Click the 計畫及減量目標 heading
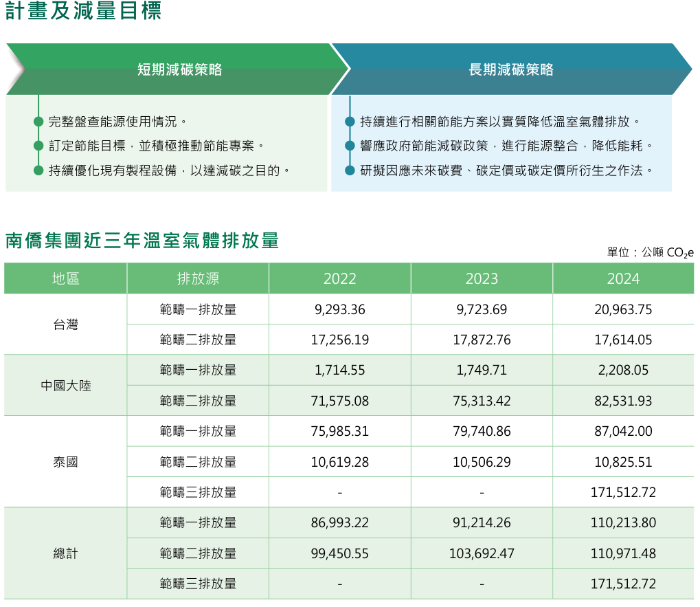The width and height of the screenshot is (700, 607). 84,12
